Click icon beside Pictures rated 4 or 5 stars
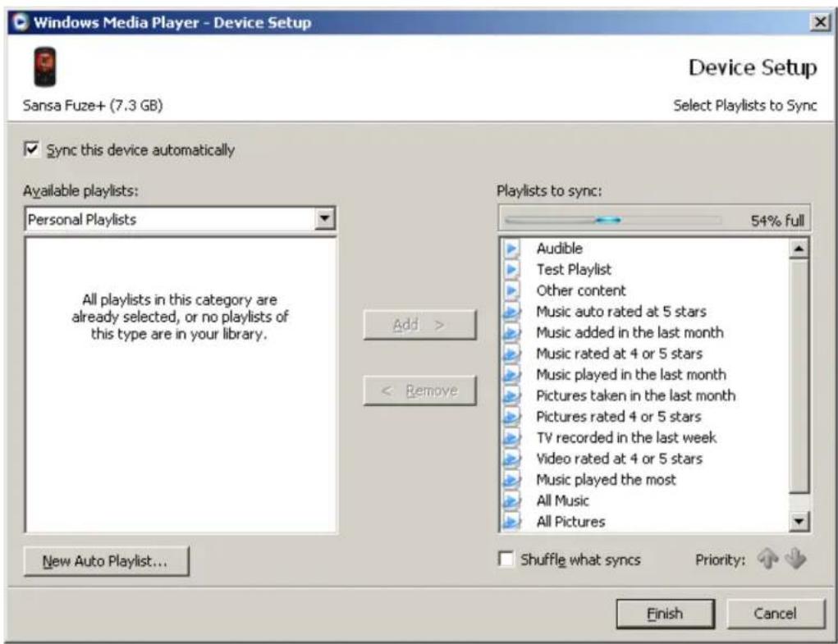Viewport: 838px width, 644px height. tap(511, 417)
